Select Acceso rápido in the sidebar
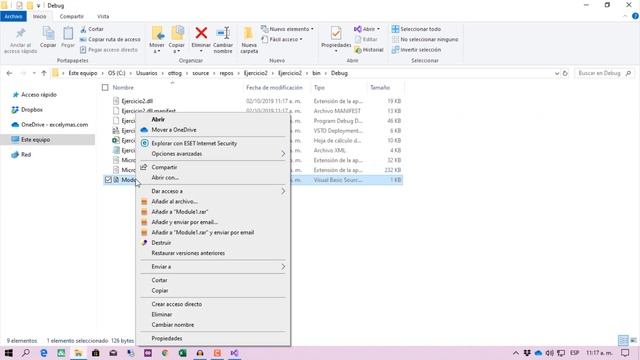 click(39, 95)
